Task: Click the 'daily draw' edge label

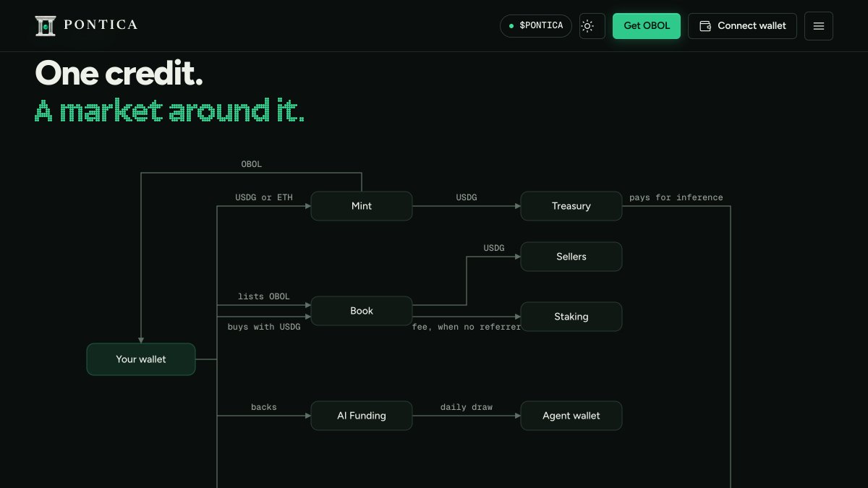Action: 467,407
